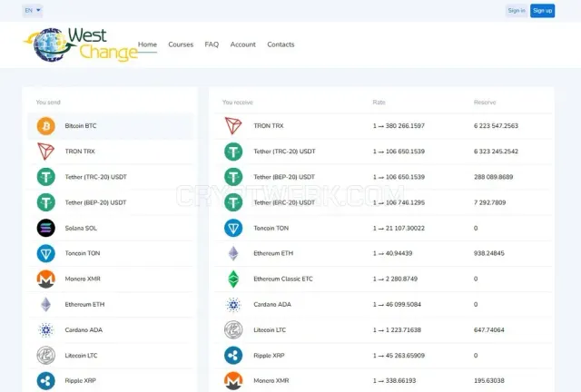
Task: Select Solana SOL icon in You send
Action: pos(46,228)
